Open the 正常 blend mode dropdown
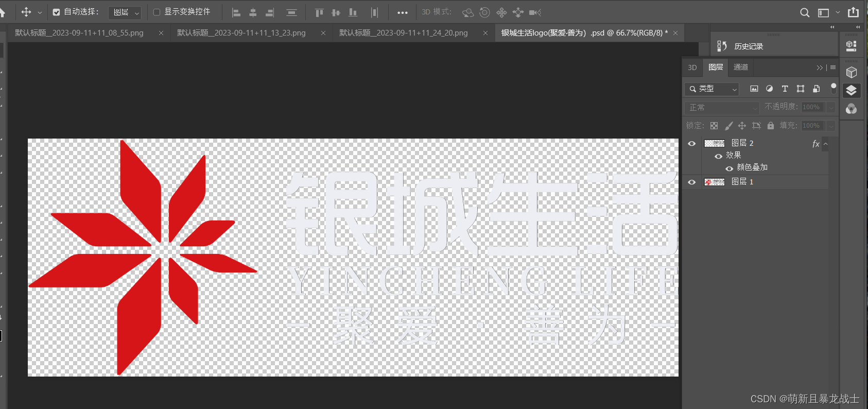Viewport: 868px width, 409px height. coord(722,108)
